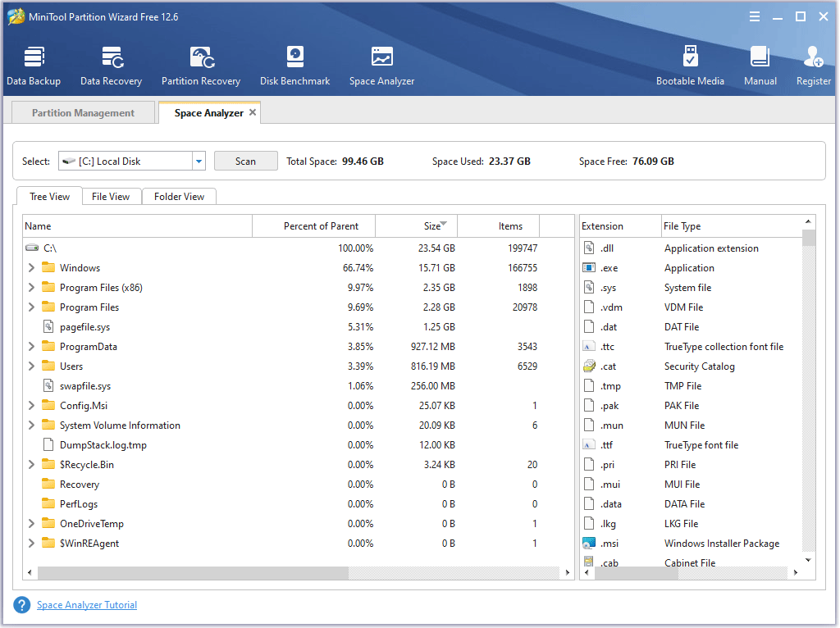
Task: Click the .exe application icon
Action: [589, 268]
